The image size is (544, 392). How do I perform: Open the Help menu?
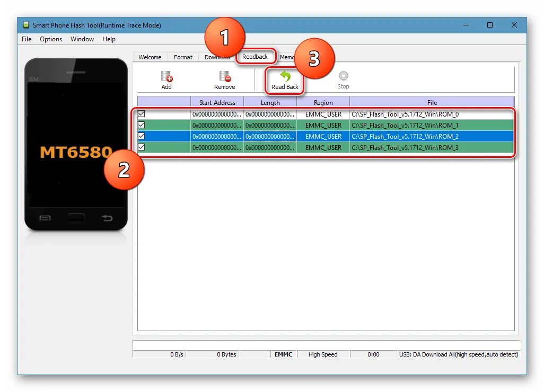tap(109, 39)
